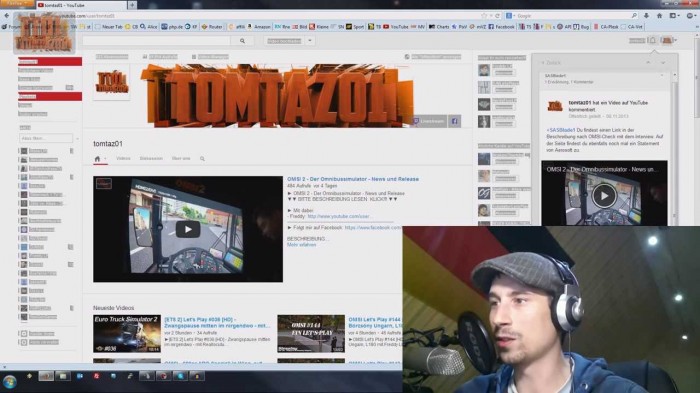Click the browser back arrow
This screenshot has height=393, width=700.
[6, 16]
